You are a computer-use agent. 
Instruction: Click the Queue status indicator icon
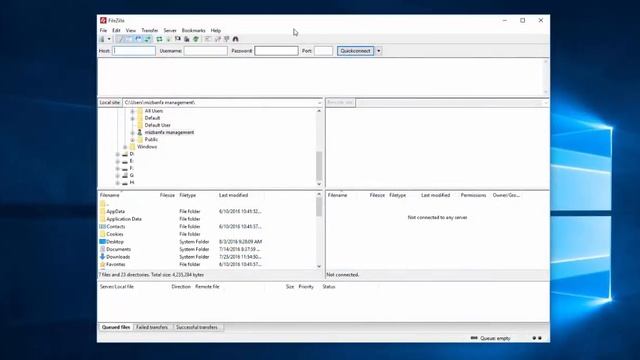pyautogui.click(x=474, y=338)
